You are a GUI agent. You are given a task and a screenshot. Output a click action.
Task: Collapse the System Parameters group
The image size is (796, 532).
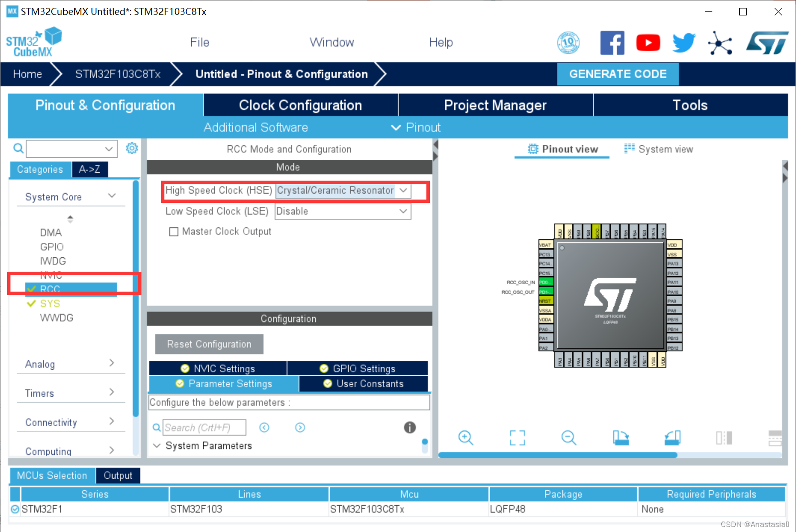(156, 445)
